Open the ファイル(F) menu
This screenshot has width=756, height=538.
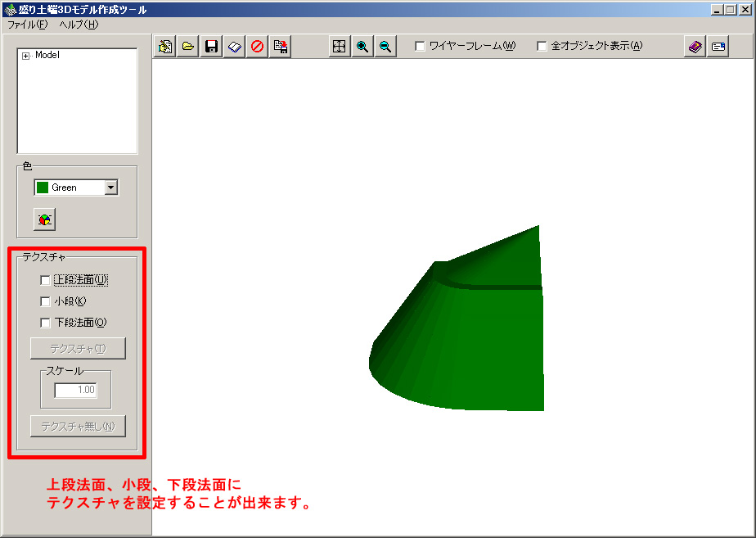point(27,25)
